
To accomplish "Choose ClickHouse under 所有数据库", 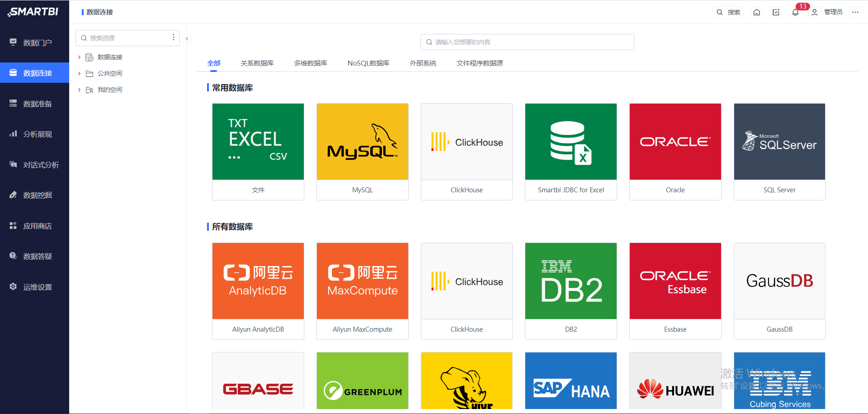I will 467,291.
